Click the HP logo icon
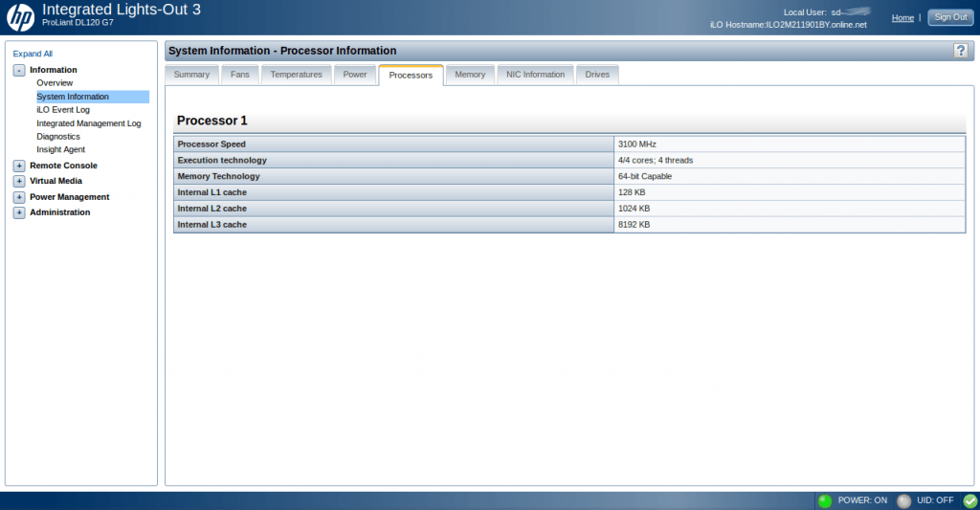980x510 pixels. tap(20, 17)
